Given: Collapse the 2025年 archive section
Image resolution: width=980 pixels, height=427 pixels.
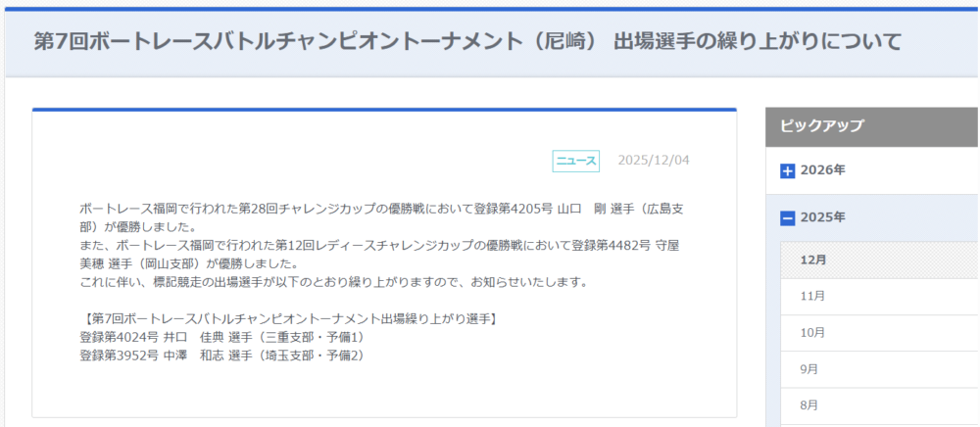Looking at the screenshot, I should 823,217.
